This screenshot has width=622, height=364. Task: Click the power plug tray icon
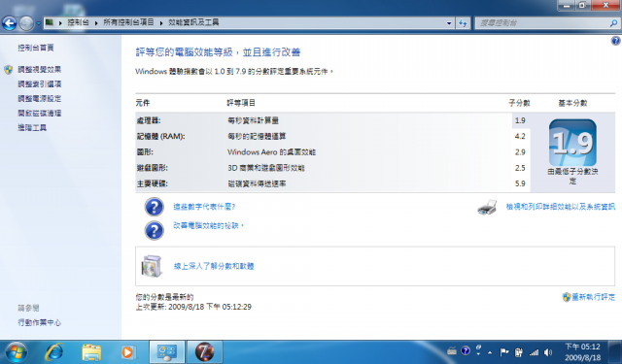(x=518, y=352)
